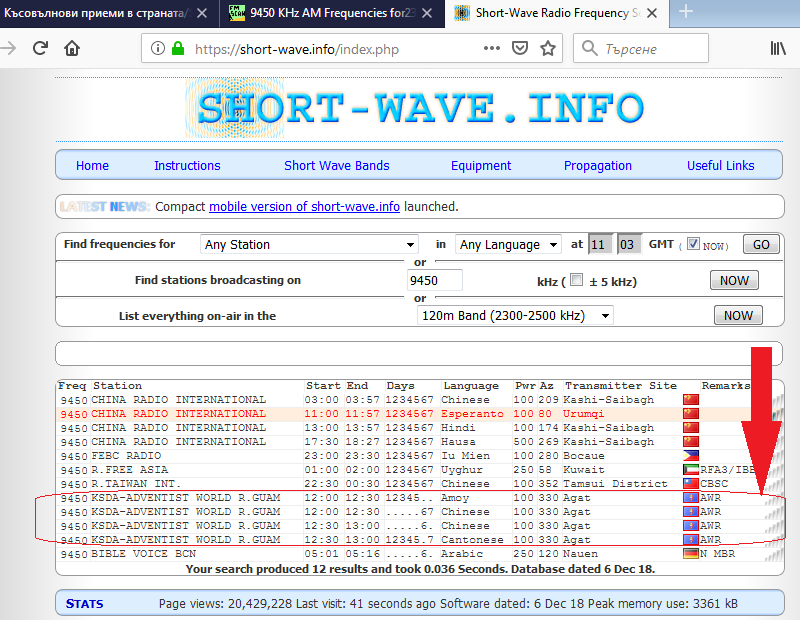Click the forward navigation arrow
This screenshot has width=800, height=620.
click(8, 48)
